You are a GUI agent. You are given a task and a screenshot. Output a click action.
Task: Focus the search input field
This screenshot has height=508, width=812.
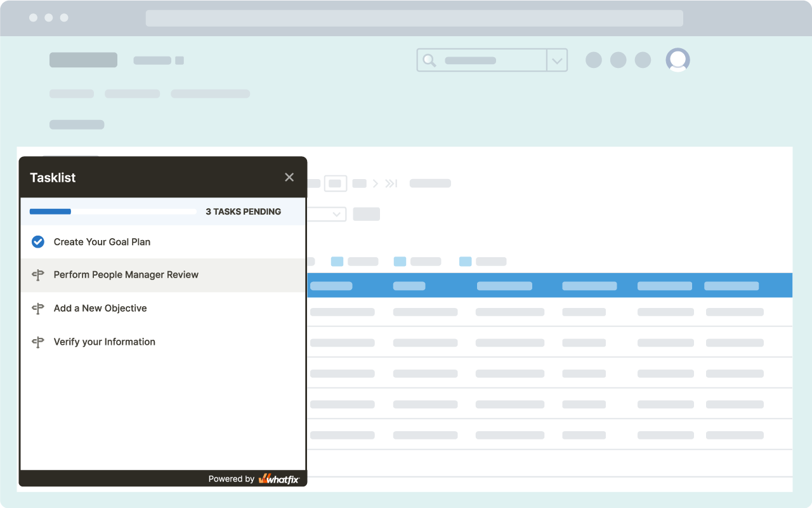pos(482,60)
